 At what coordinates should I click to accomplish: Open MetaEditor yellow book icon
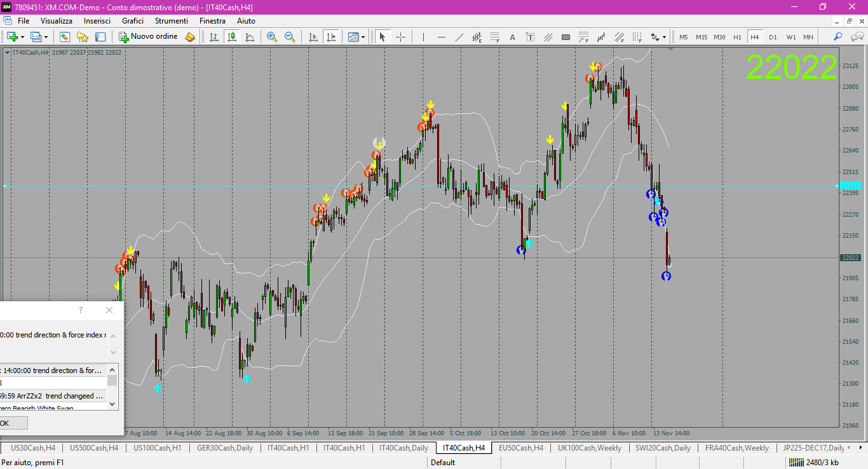(x=189, y=37)
